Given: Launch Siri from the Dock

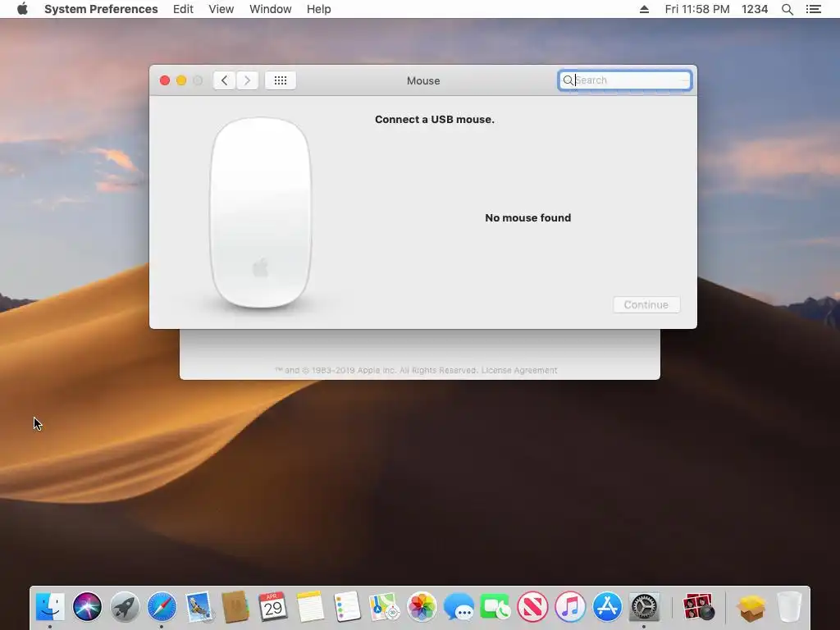Looking at the screenshot, I should [x=87, y=607].
